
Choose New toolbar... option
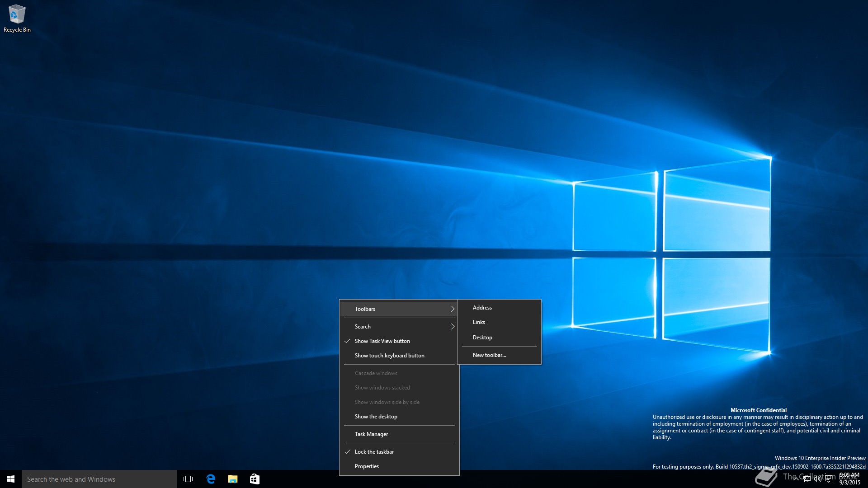point(499,355)
